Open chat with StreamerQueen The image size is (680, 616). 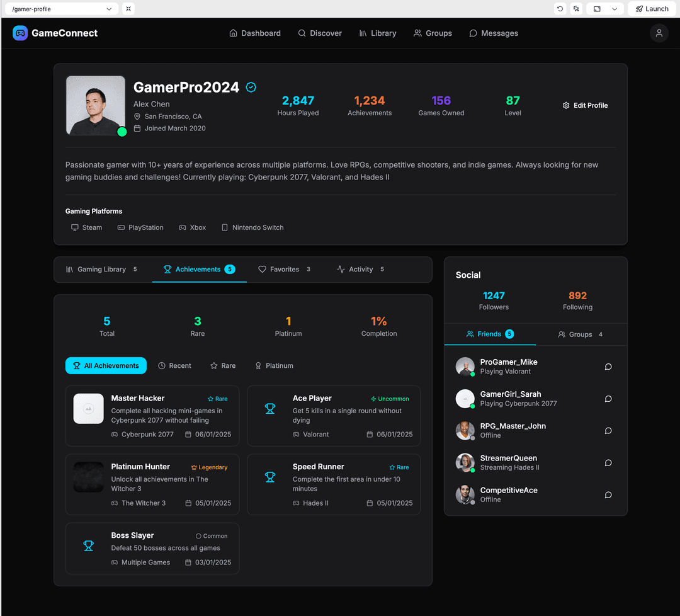point(608,463)
